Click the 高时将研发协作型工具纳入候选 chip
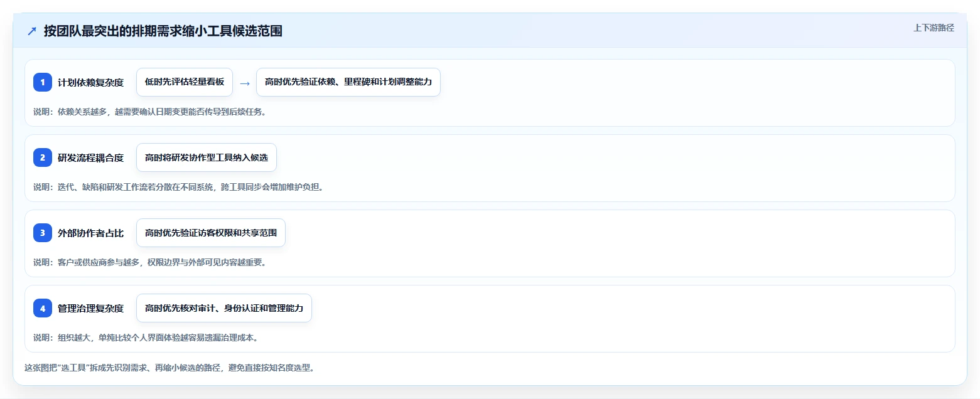Viewport: 980px width, 399px height. point(207,157)
